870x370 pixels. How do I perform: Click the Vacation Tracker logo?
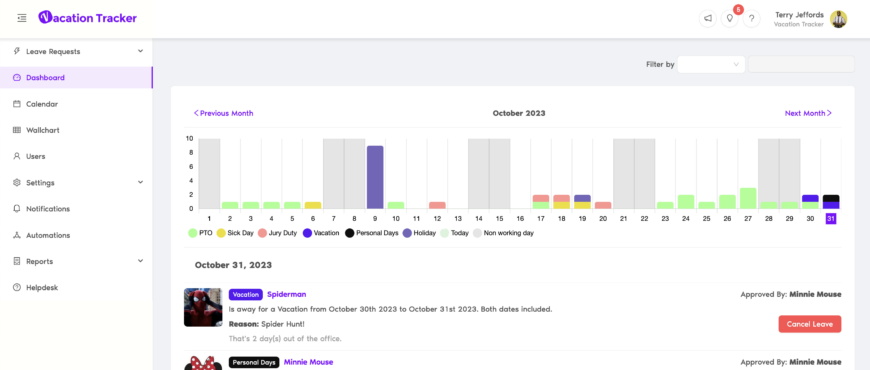(x=88, y=18)
